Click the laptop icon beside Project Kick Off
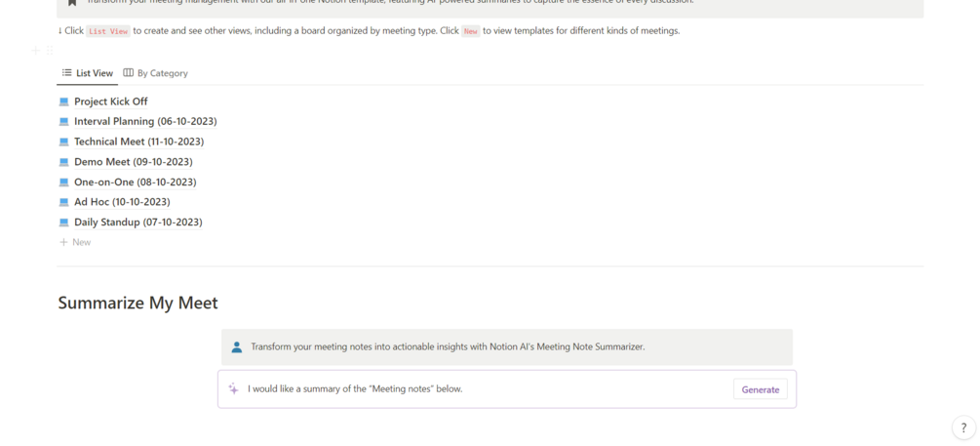This screenshot has height=446, width=980. [x=64, y=101]
